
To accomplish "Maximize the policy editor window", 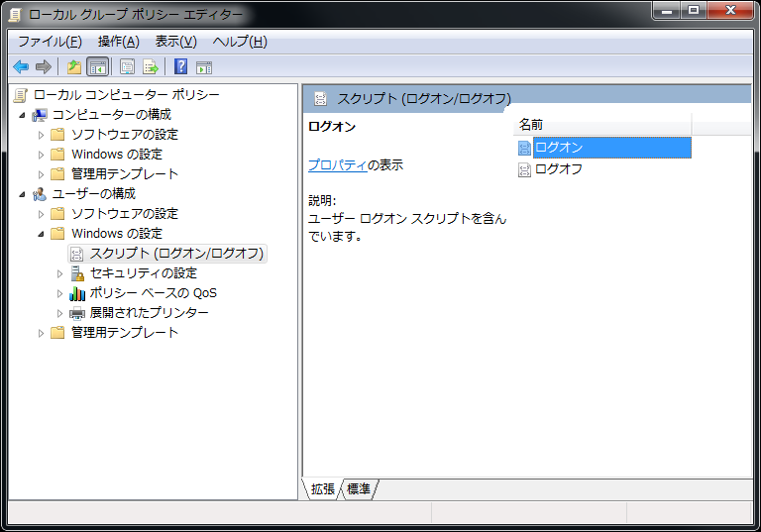I will click(x=694, y=10).
